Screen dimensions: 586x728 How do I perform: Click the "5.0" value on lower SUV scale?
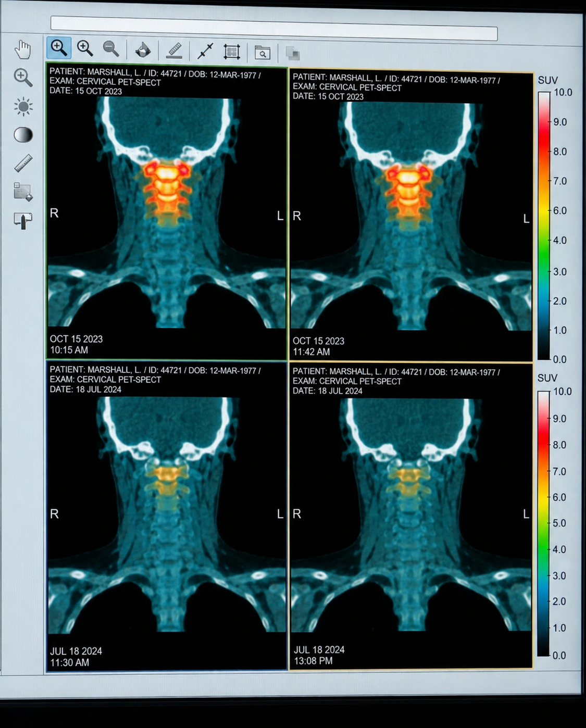click(x=559, y=523)
